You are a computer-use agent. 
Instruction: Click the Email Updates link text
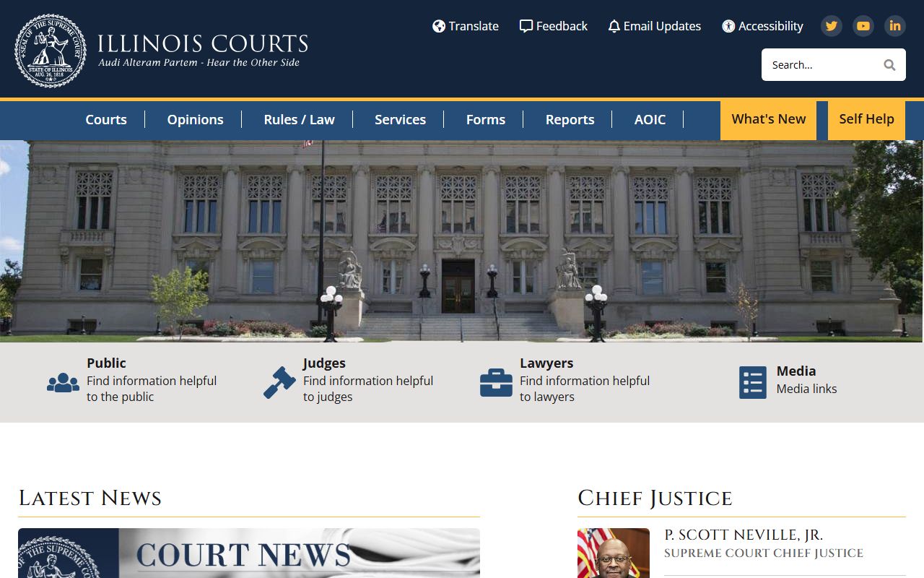(662, 26)
